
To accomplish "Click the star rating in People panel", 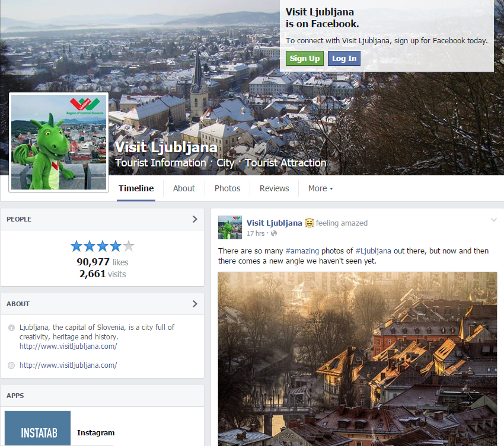I will tap(102, 246).
